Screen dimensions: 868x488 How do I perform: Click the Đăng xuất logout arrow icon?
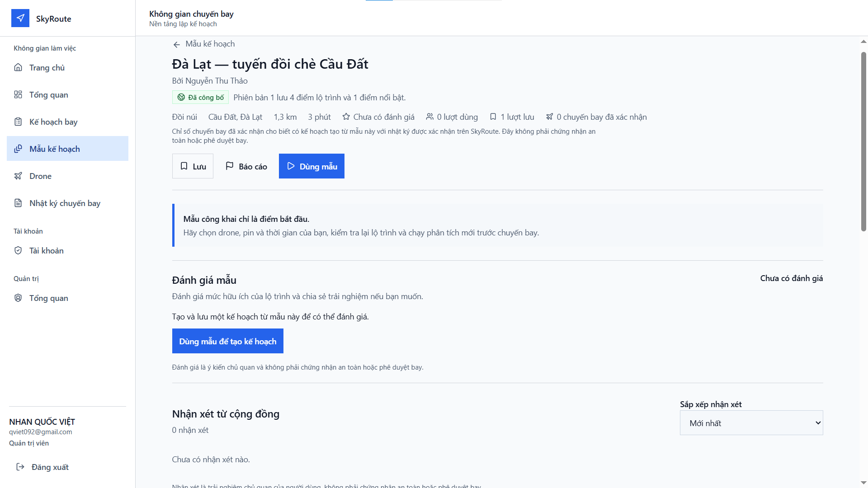click(x=20, y=467)
